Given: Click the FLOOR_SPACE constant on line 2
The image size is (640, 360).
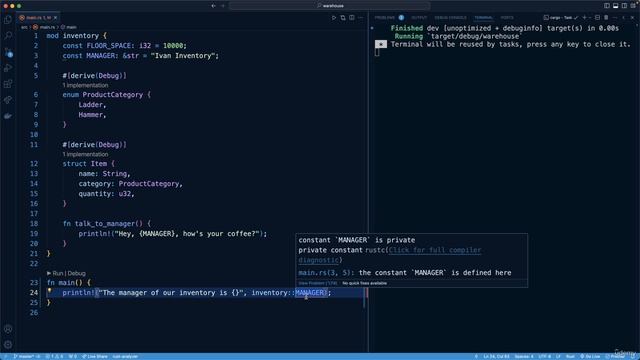Looking at the screenshot, I should [109, 46].
